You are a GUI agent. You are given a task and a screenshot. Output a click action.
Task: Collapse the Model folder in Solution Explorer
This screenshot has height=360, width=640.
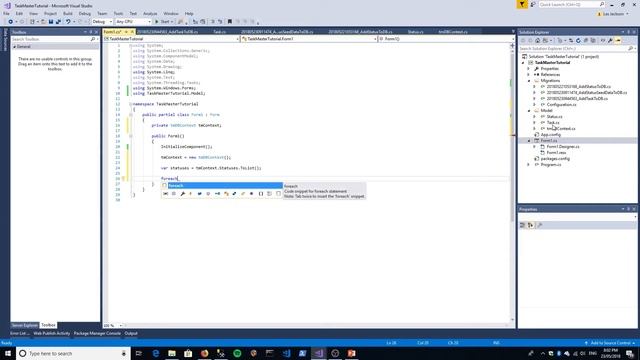pyautogui.click(x=529, y=111)
